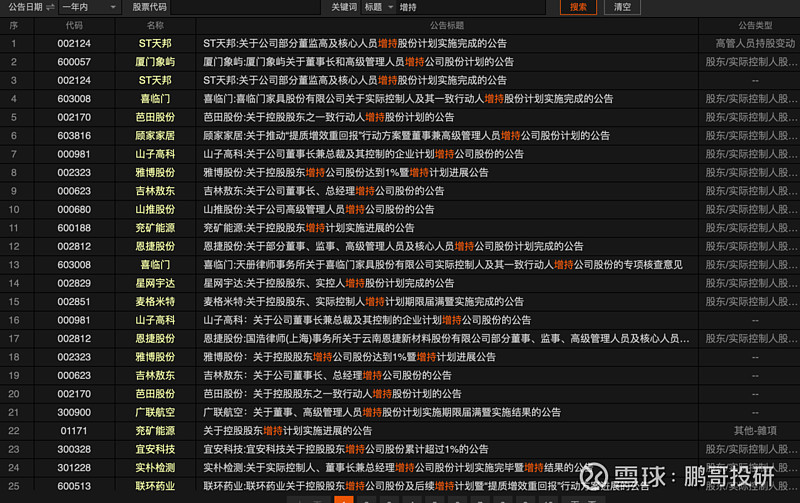800x503 pixels.
Task: Focus the 股票代码 input field
Action: (x=245, y=7)
